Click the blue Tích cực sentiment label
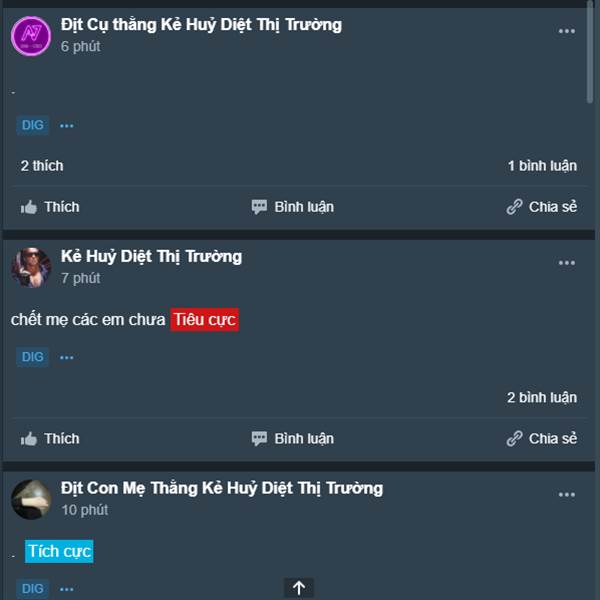This screenshot has height=600, width=600. 59,551
